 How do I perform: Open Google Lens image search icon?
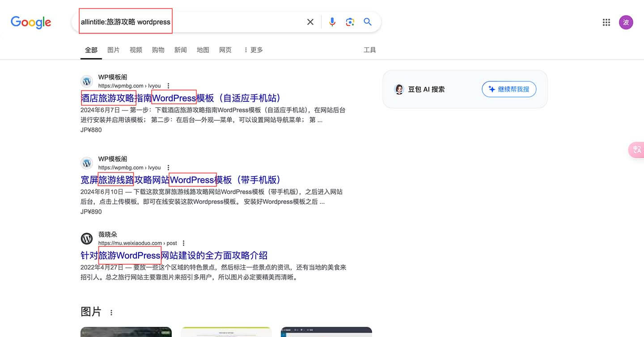(x=350, y=22)
